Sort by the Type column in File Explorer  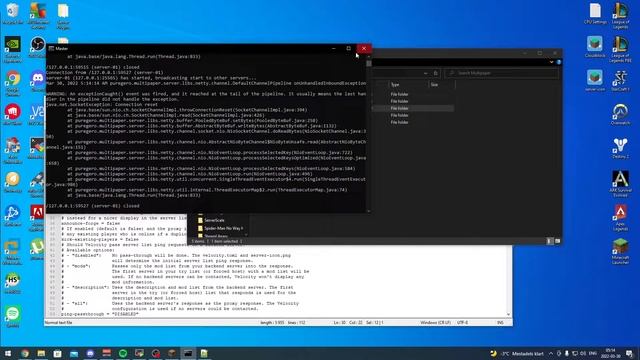click(x=408, y=84)
